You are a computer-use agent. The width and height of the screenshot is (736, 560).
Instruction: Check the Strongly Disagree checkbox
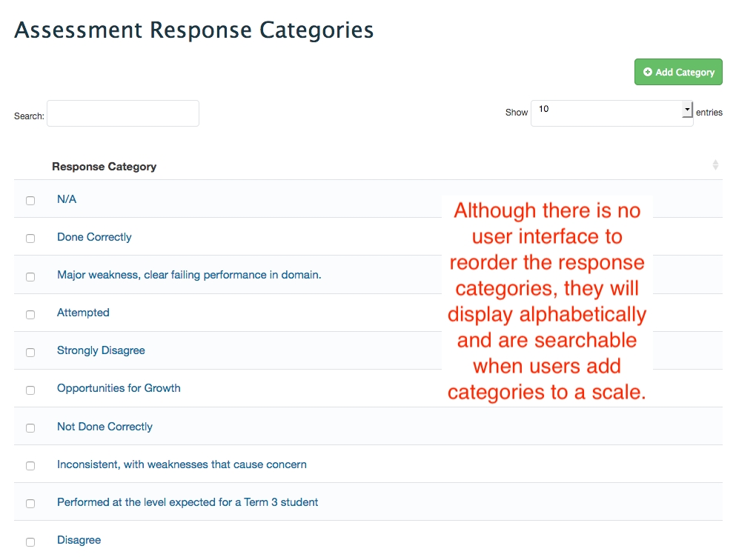30,352
